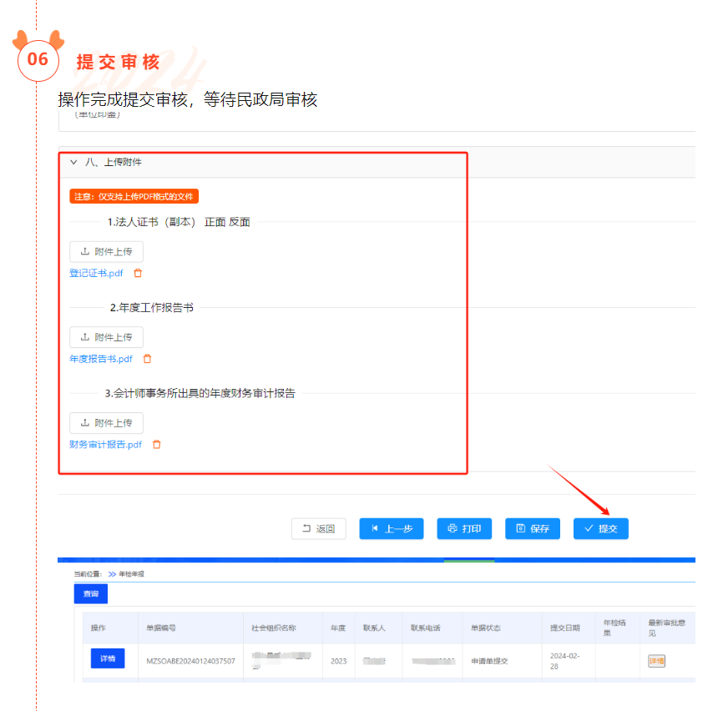Select record number MZSOABE20240124037507
The width and height of the screenshot is (728, 711).
pyautogui.click(x=190, y=661)
